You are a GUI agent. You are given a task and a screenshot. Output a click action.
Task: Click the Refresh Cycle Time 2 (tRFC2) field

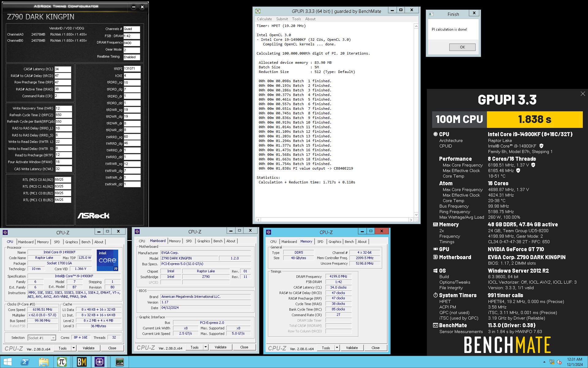(x=64, y=115)
